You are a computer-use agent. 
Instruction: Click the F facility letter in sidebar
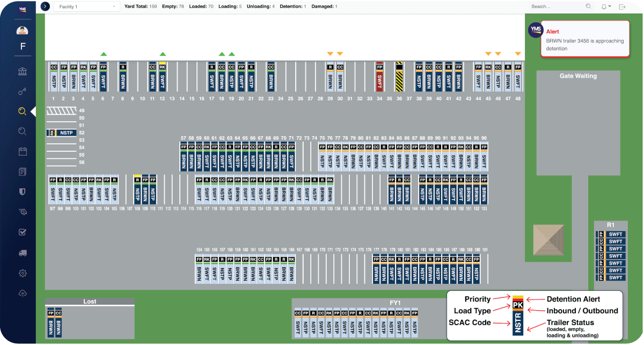tap(23, 46)
